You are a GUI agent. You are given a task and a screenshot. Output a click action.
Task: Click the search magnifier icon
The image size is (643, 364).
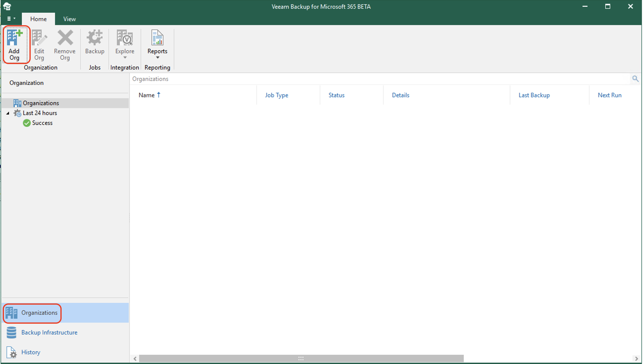coord(636,79)
